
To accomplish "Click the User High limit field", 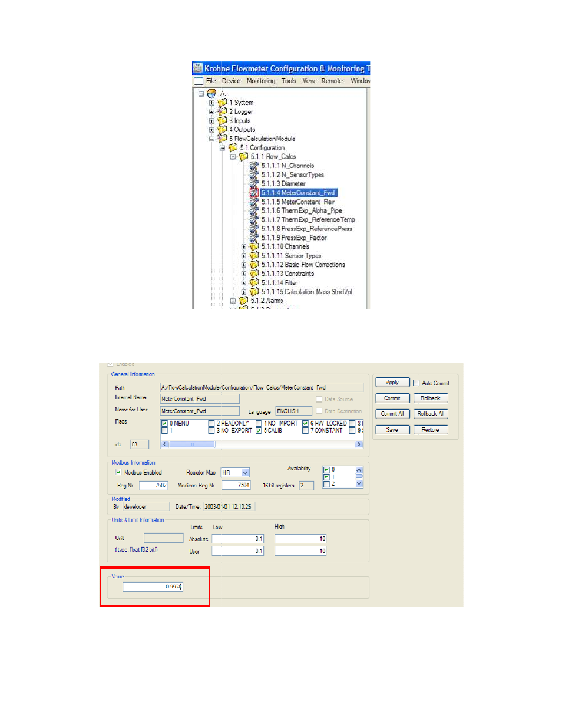I will click(x=300, y=551).
